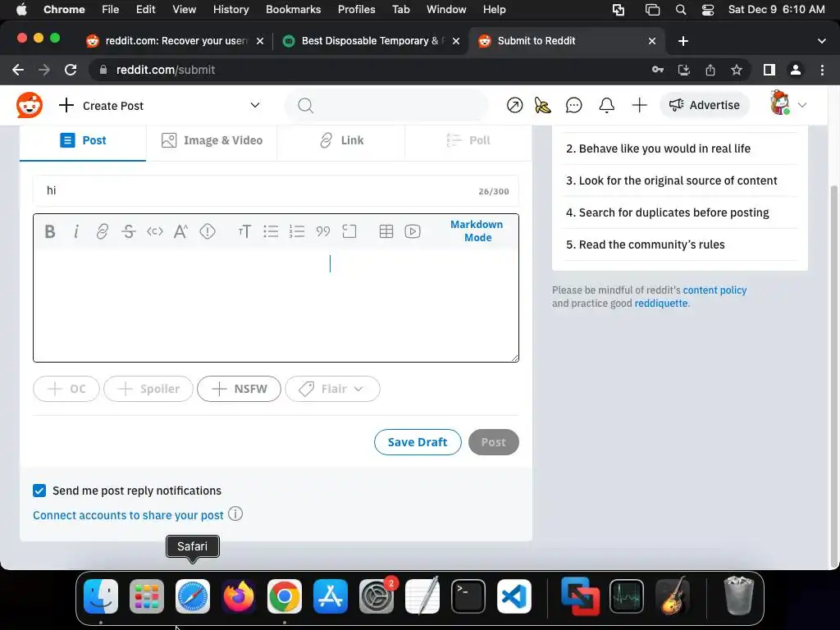Bookmark this page with star icon
The width and height of the screenshot is (840, 630).
click(737, 70)
